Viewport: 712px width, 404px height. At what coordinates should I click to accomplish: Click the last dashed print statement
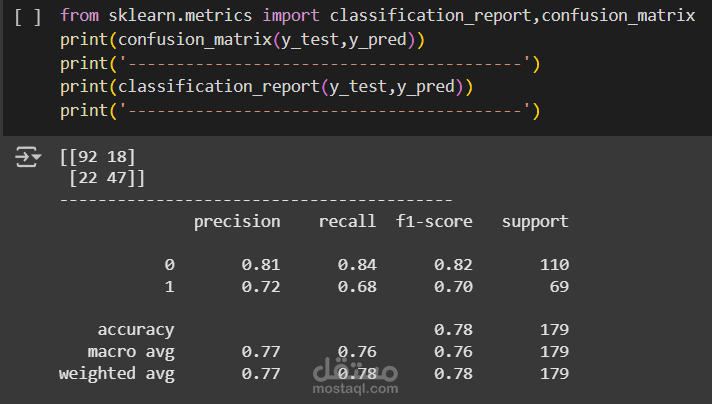click(300, 111)
